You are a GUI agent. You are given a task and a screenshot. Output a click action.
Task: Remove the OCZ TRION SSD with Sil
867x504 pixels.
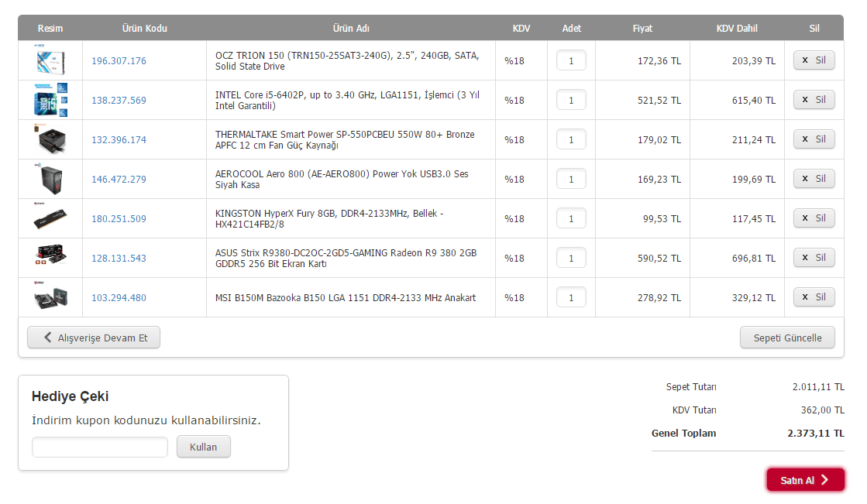point(814,60)
